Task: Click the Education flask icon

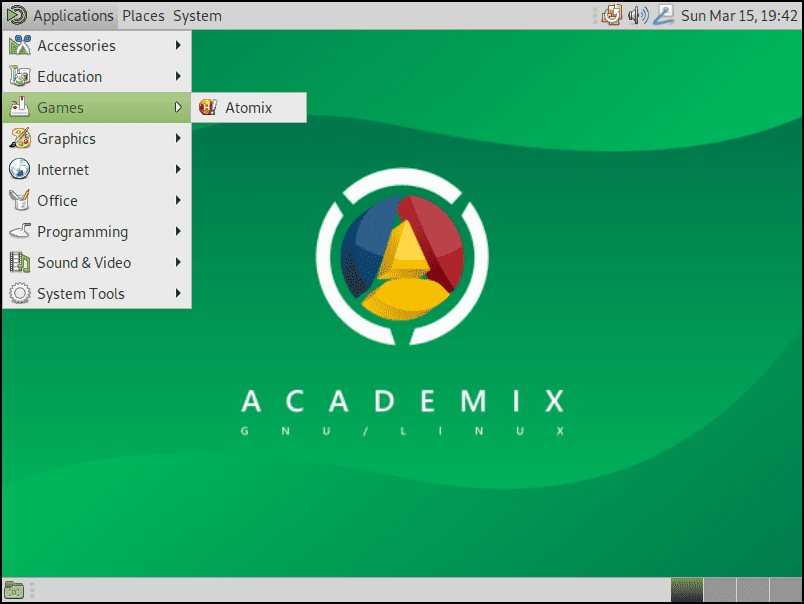Action: coord(20,76)
